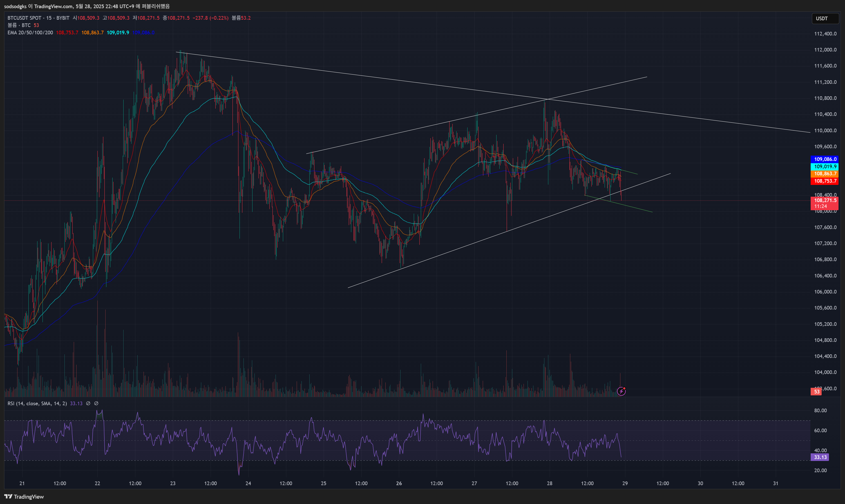Click the 110,000.0 price-axis tick

coord(825,130)
